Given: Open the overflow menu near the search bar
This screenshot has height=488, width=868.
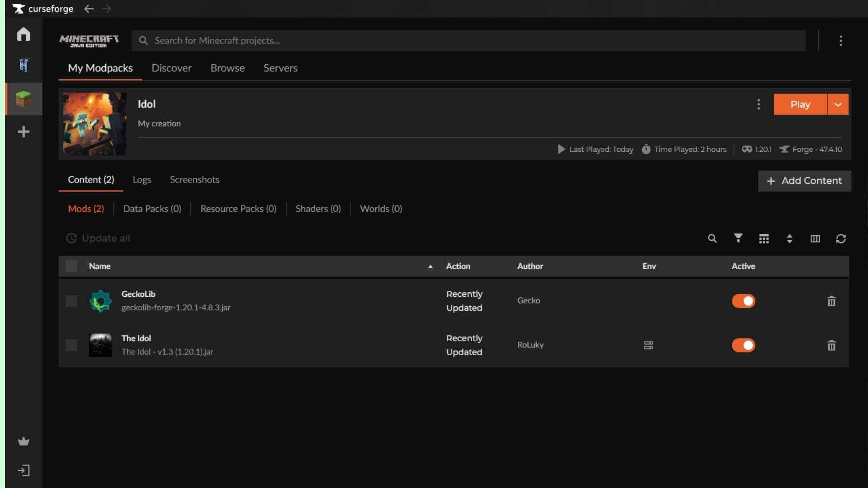Looking at the screenshot, I should (x=841, y=41).
